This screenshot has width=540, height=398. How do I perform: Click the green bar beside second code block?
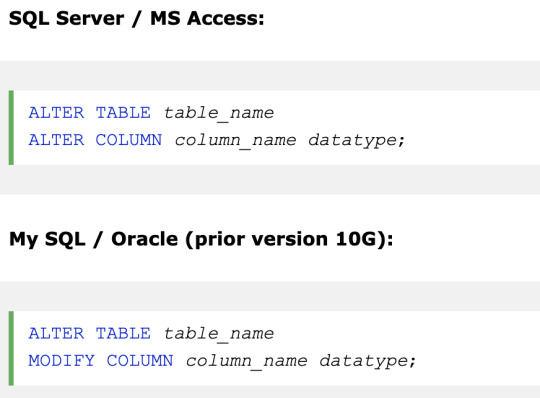pos(11,348)
